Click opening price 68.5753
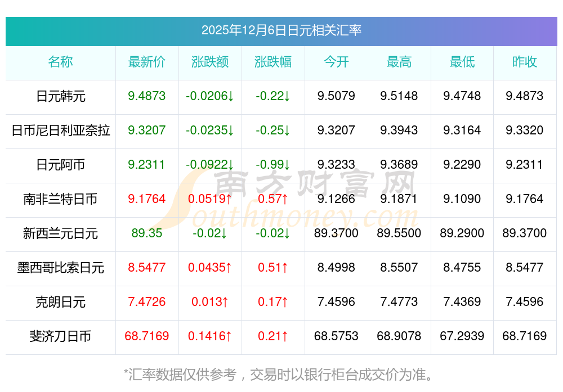The image size is (563, 392). 336,336
